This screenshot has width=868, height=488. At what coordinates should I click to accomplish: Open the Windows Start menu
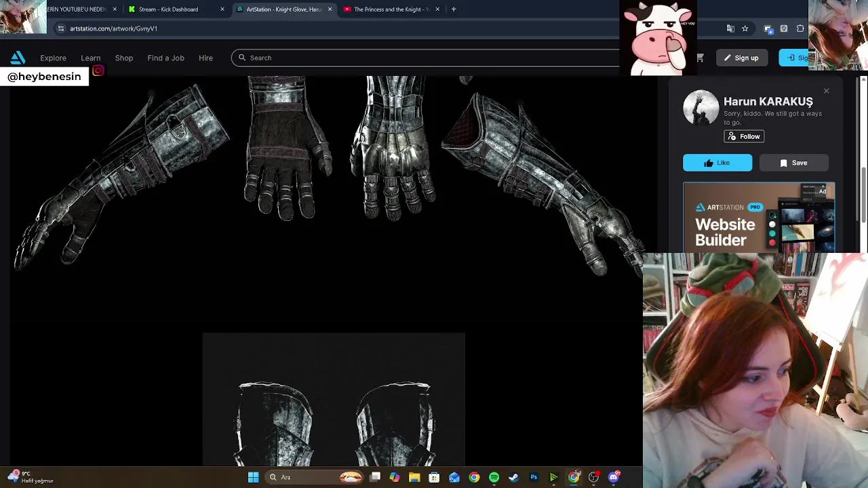253,477
